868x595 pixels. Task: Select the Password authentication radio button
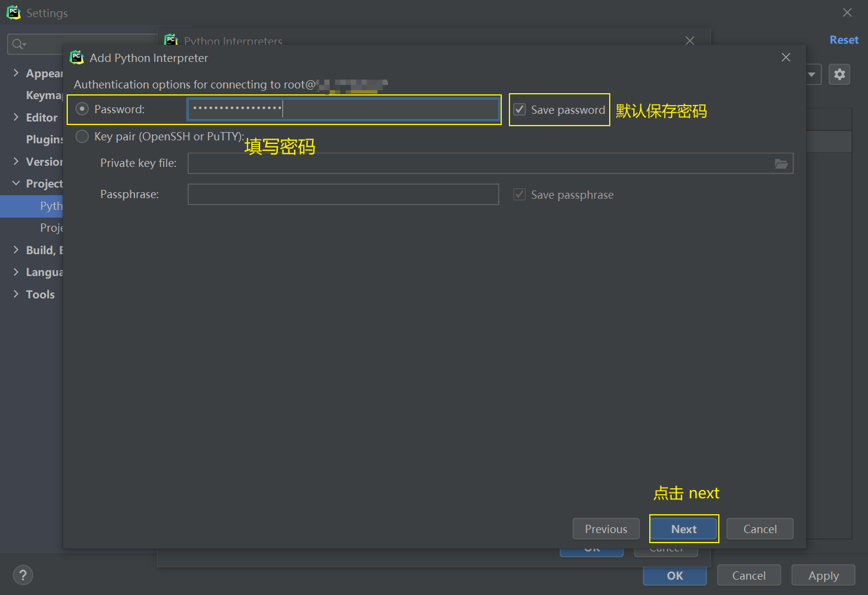pyautogui.click(x=83, y=109)
